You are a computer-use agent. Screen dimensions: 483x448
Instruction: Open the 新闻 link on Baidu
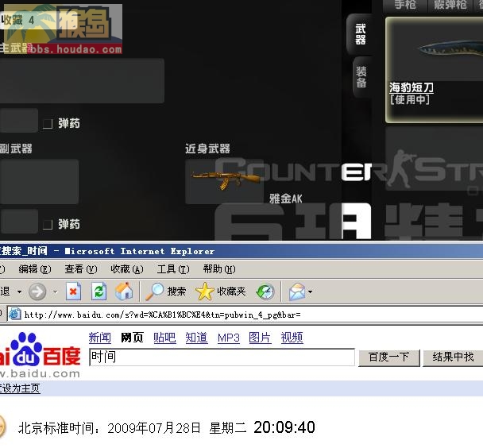pos(99,338)
